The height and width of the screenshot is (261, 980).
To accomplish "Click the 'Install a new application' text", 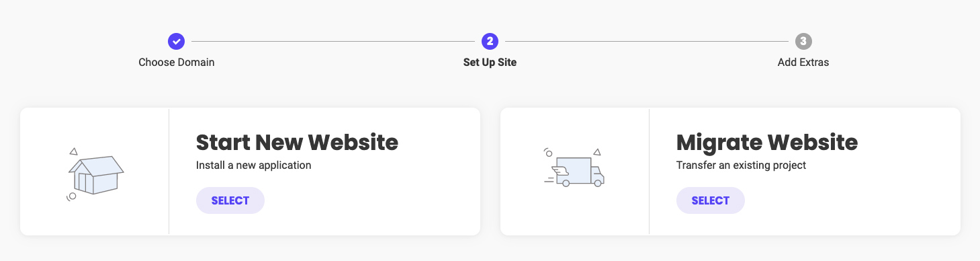I will point(254,165).
